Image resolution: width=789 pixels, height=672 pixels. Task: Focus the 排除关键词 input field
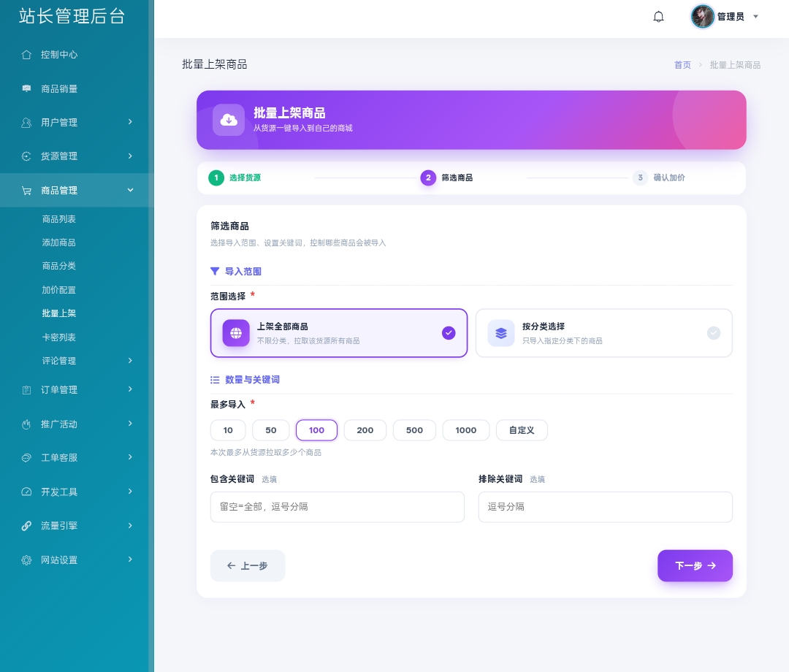606,507
